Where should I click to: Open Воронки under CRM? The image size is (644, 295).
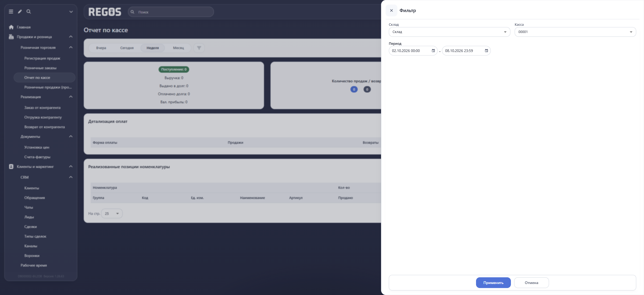(x=32, y=256)
